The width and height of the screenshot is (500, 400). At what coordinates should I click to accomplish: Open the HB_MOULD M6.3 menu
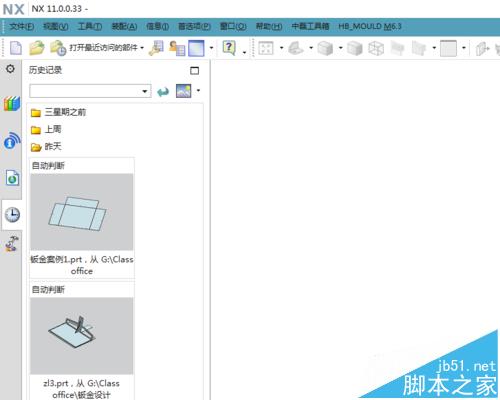pos(370,26)
